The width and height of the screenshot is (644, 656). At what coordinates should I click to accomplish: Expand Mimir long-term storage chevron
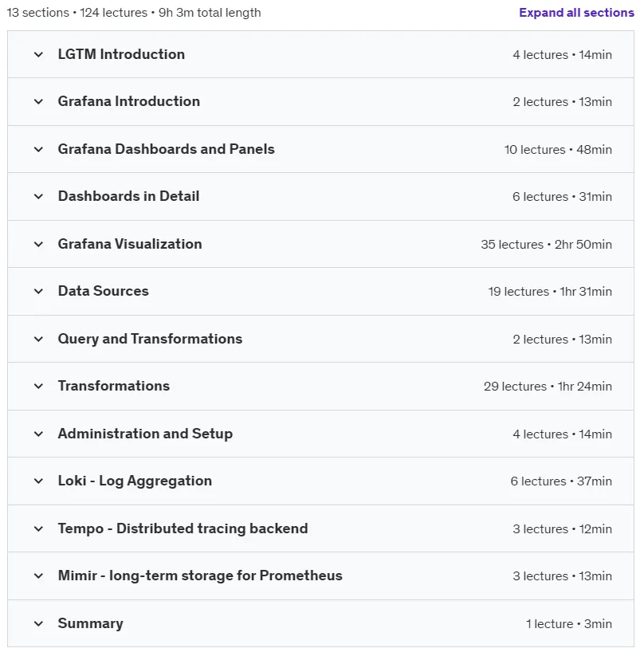(x=38, y=576)
